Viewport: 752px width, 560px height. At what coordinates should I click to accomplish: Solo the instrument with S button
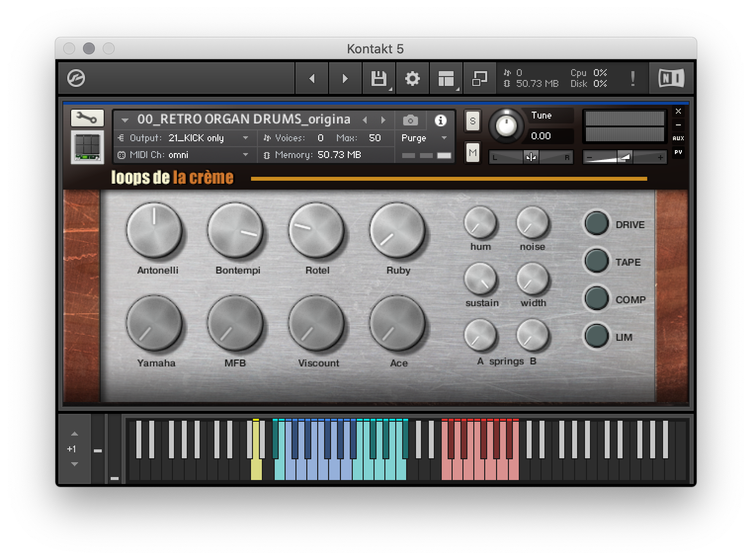click(x=473, y=121)
